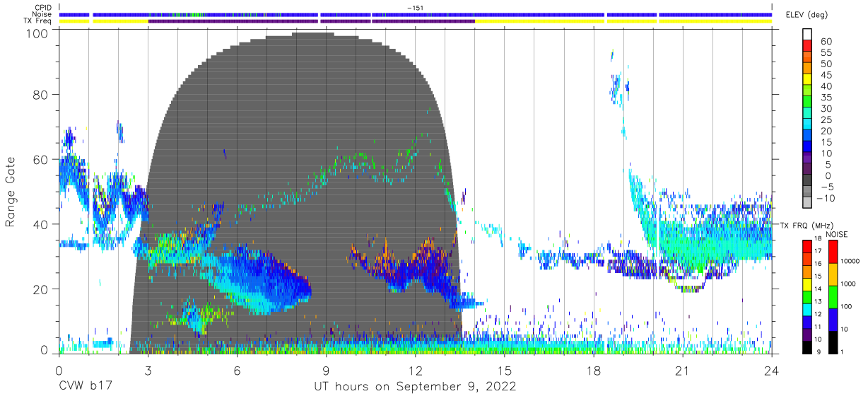Click the 'TX FRQ (MHz)' colorbar title
The image size is (868, 401).
[x=806, y=225]
